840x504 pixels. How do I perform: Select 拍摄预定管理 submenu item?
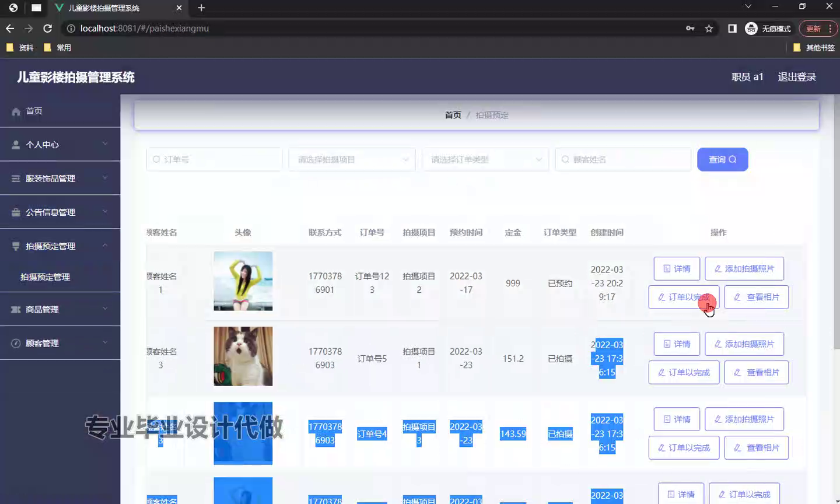(x=60, y=277)
